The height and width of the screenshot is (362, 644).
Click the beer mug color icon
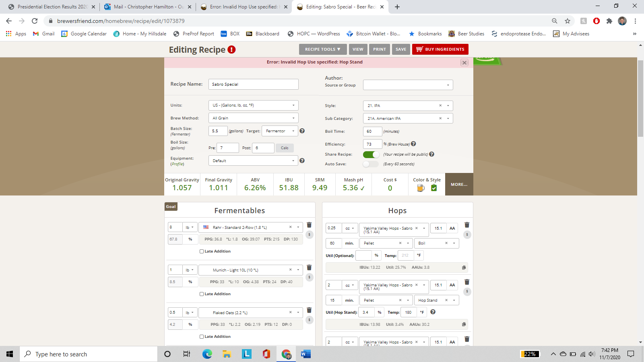(x=421, y=188)
